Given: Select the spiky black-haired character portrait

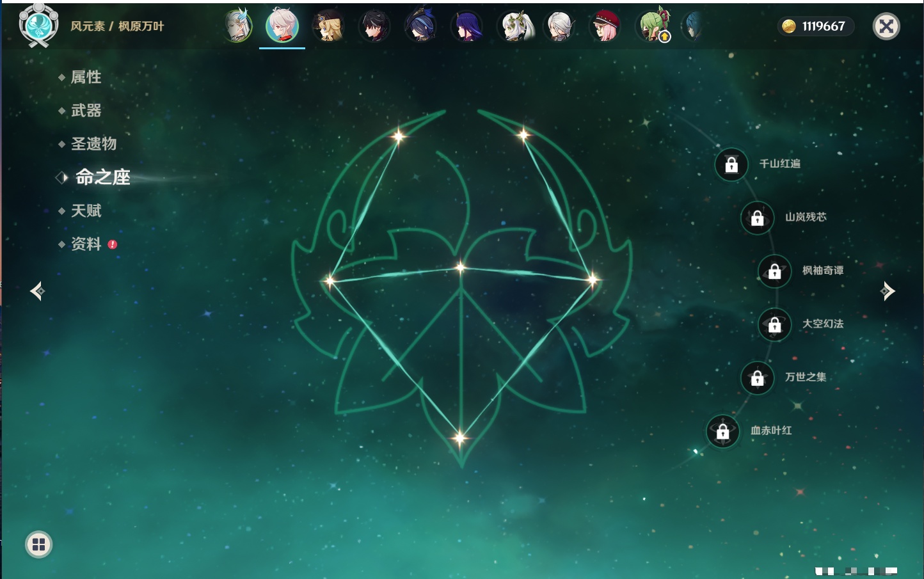Looking at the screenshot, I should point(374,26).
